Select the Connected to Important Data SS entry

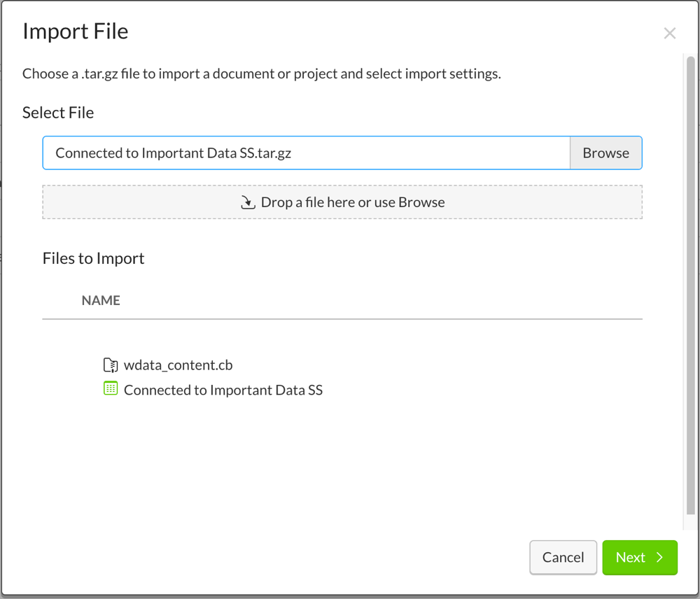pyautogui.click(x=223, y=390)
